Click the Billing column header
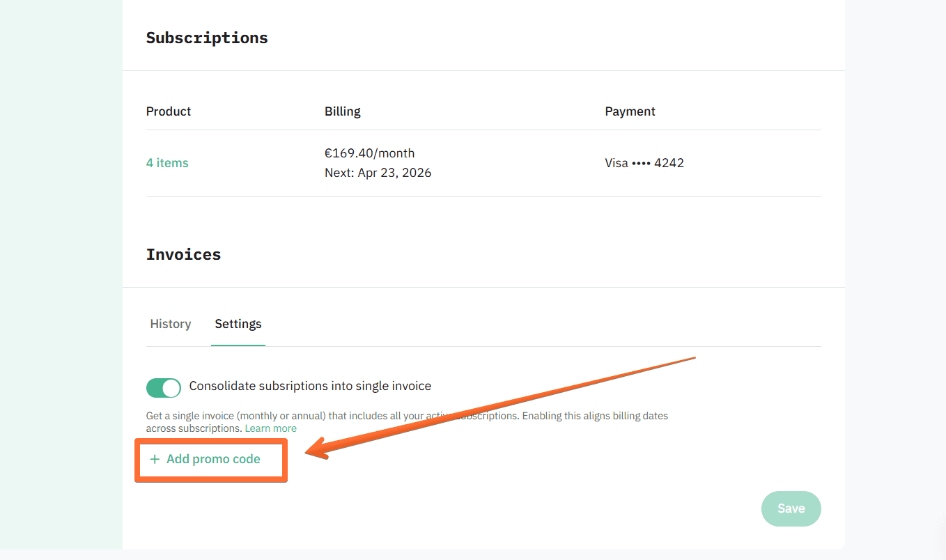946x560 pixels. [x=342, y=111]
